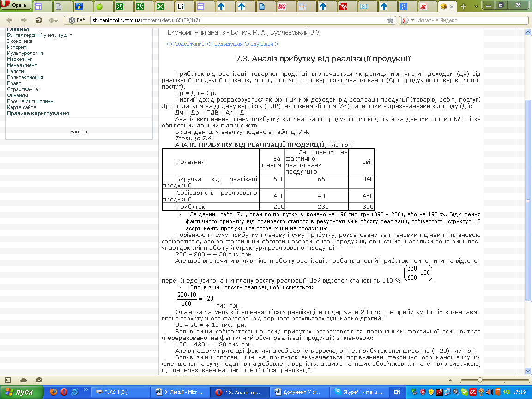
Task: Launch Internet Explorer from quick launch
Action: (x=74, y=392)
